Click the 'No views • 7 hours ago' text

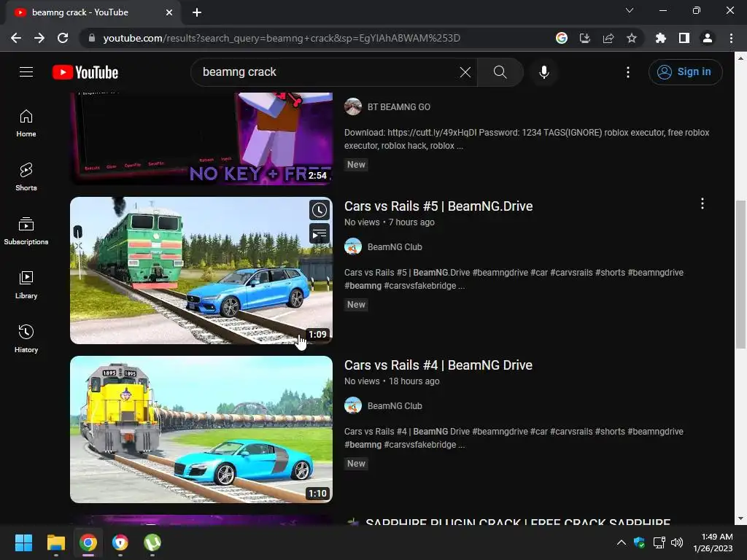coord(390,222)
